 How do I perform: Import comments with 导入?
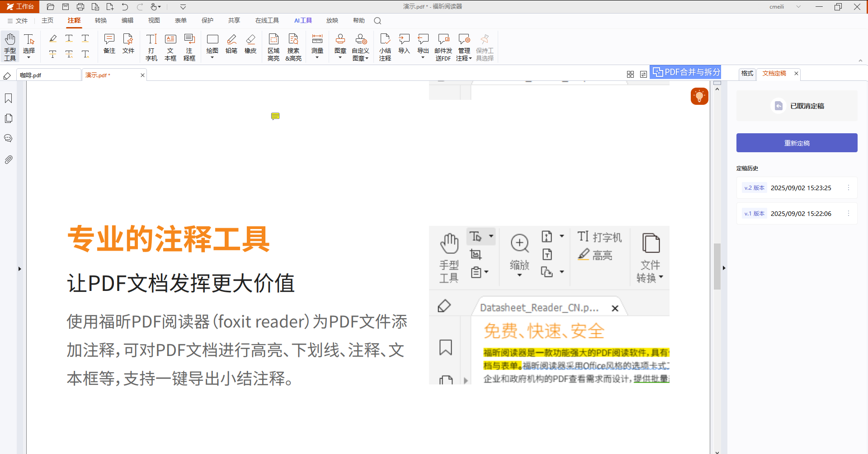[x=404, y=44]
